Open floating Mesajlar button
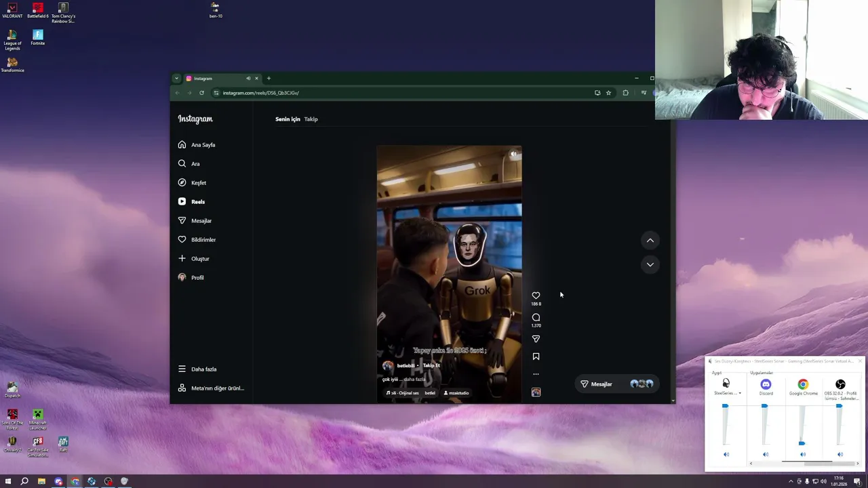The height and width of the screenshot is (488, 868). click(x=616, y=384)
